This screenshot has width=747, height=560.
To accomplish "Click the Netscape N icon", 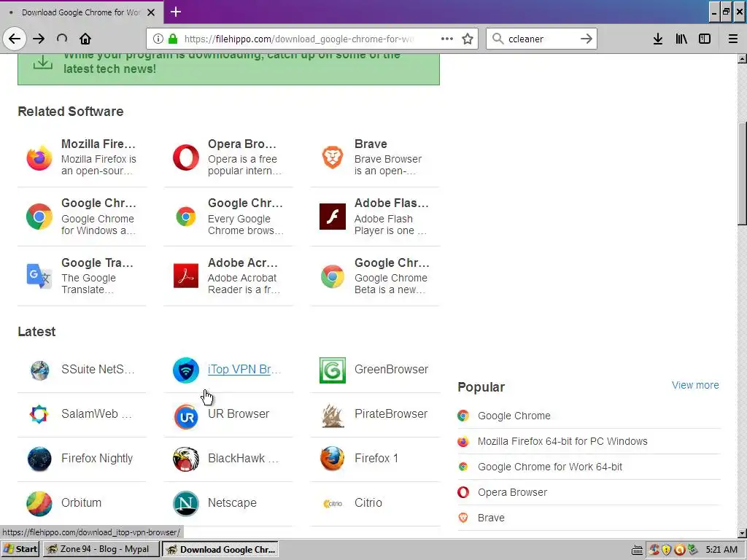I will pyautogui.click(x=186, y=503).
